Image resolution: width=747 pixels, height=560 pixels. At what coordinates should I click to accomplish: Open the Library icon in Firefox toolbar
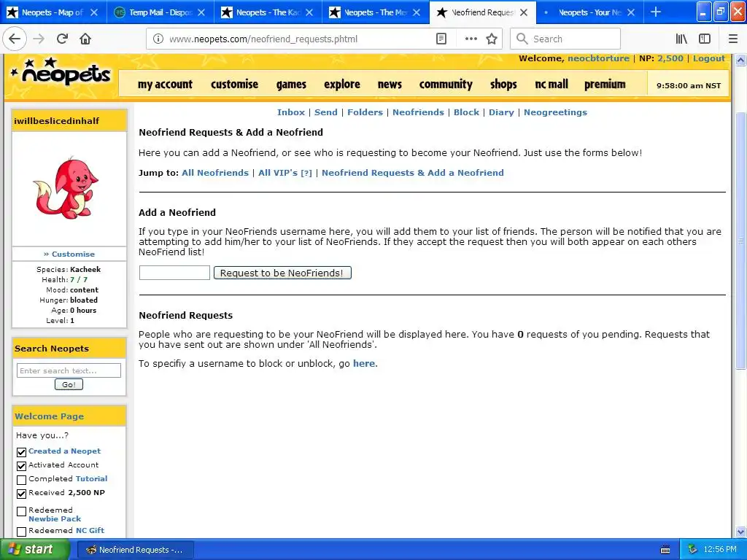[x=681, y=39]
